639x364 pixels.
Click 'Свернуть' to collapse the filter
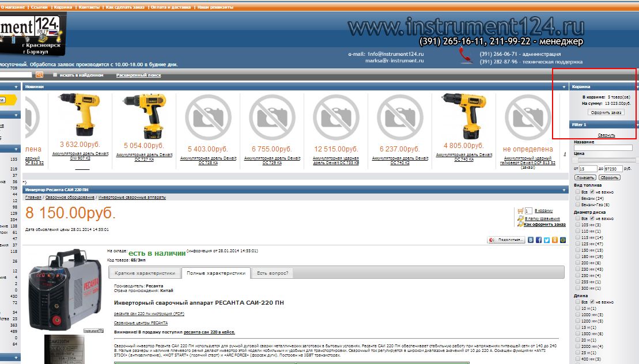(606, 135)
